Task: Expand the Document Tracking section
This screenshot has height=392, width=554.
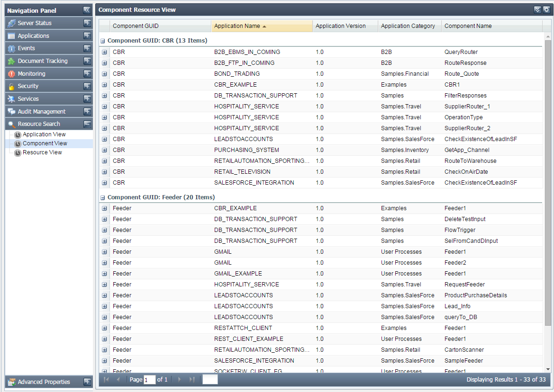Action: click(87, 61)
